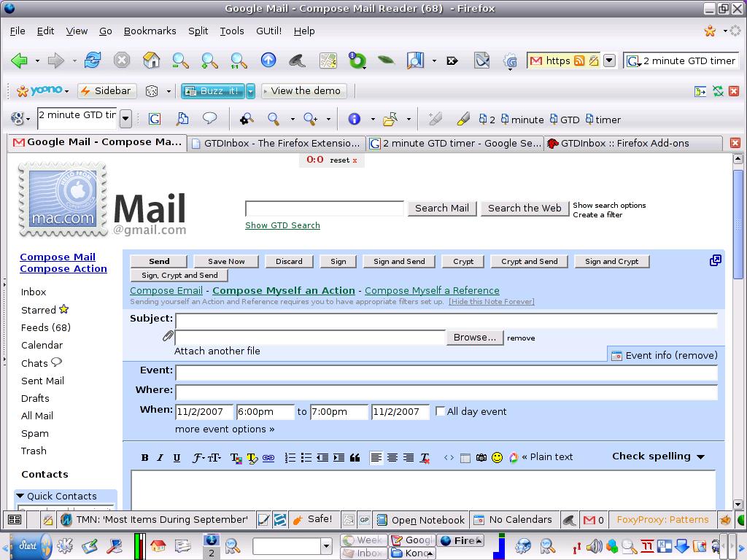Open the Picasa color wheel icon
This screenshot has height=560, width=747.
(x=513, y=458)
